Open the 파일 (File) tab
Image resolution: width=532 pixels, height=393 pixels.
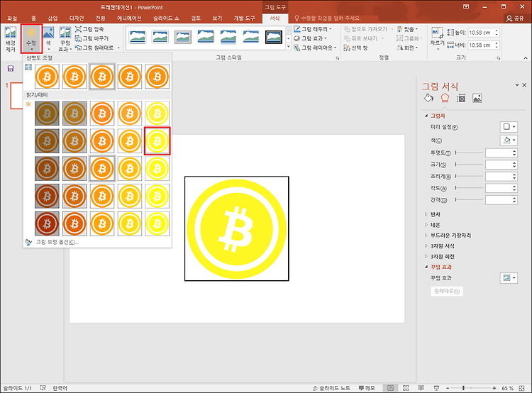click(x=12, y=18)
